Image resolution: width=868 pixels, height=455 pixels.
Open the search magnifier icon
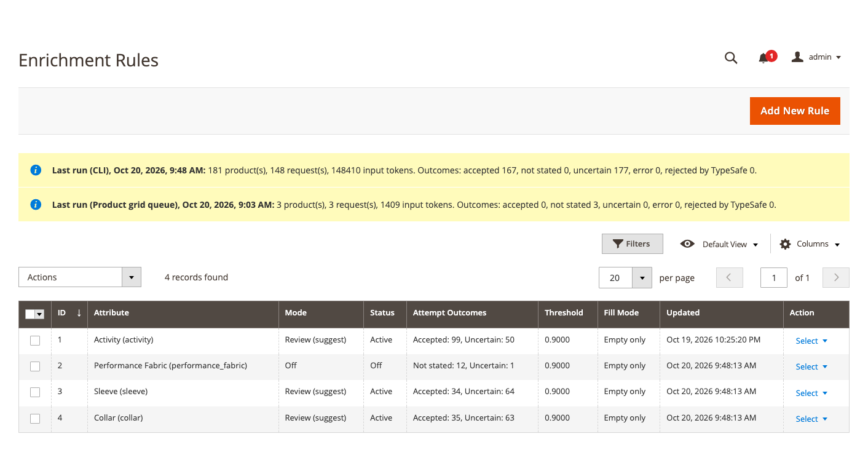731,58
